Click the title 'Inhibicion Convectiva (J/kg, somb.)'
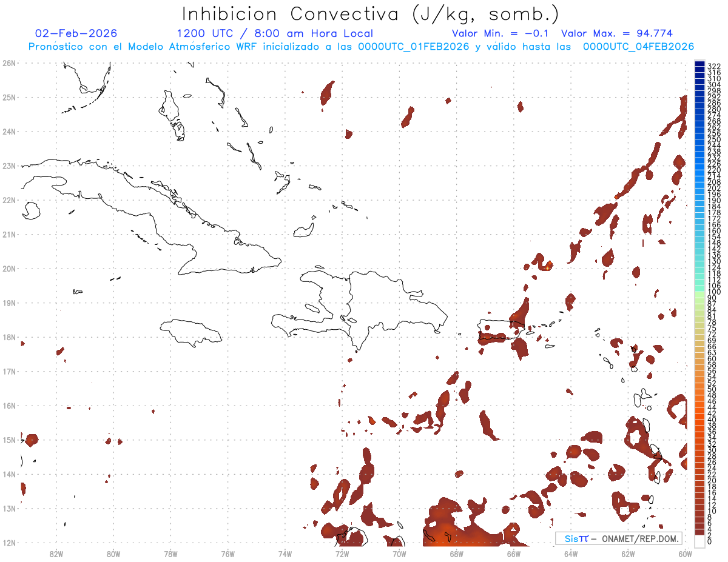The height and width of the screenshot is (562, 728). (371, 14)
